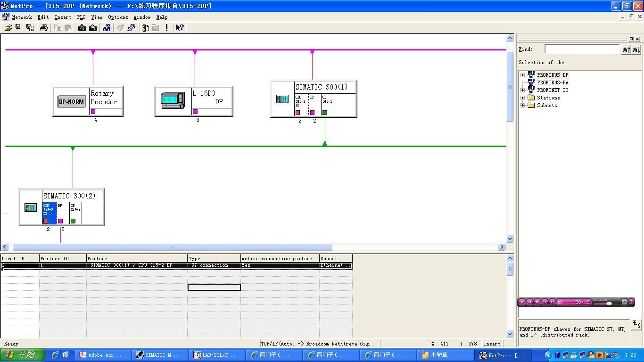
Task: Click the Local ID column header
Action: click(20, 258)
